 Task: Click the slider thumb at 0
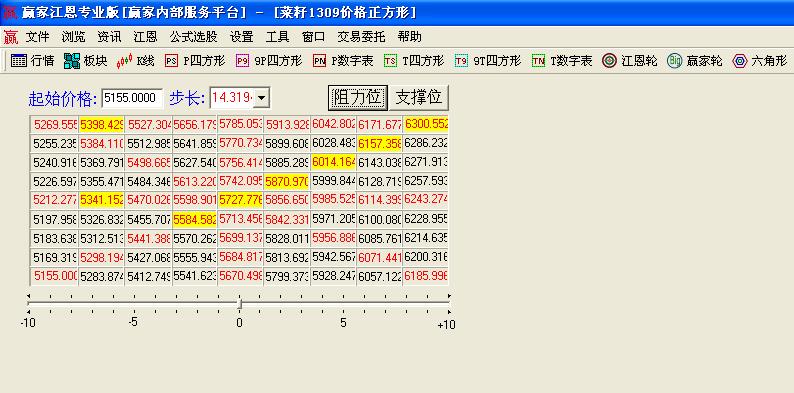coord(240,304)
